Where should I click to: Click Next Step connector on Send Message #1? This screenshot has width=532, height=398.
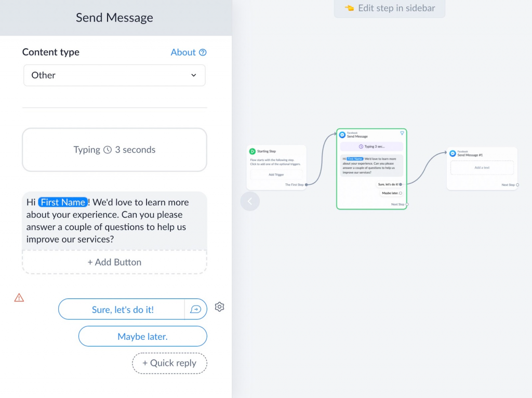click(517, 185)
